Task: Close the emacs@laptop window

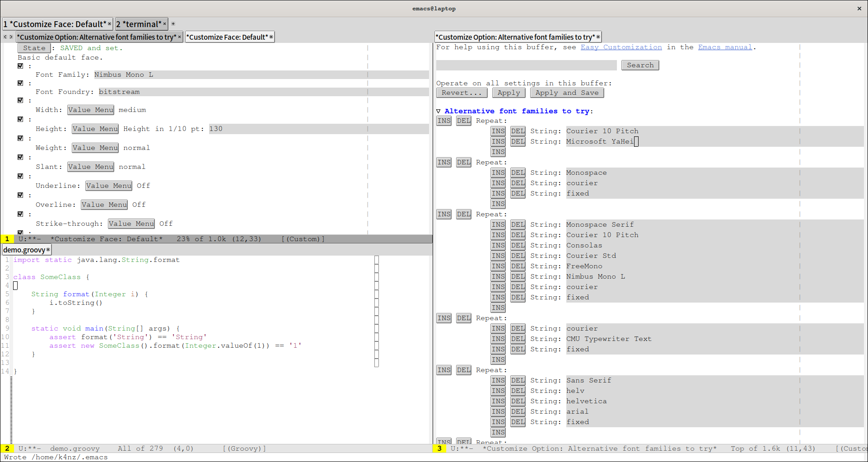Action: (859, 9)
